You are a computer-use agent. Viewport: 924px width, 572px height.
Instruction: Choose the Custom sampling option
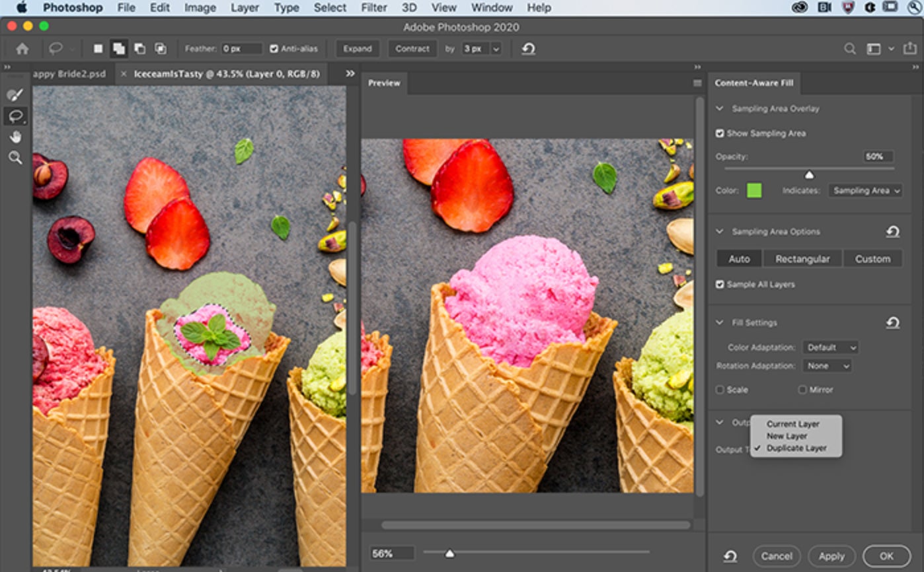pos(873,259)
